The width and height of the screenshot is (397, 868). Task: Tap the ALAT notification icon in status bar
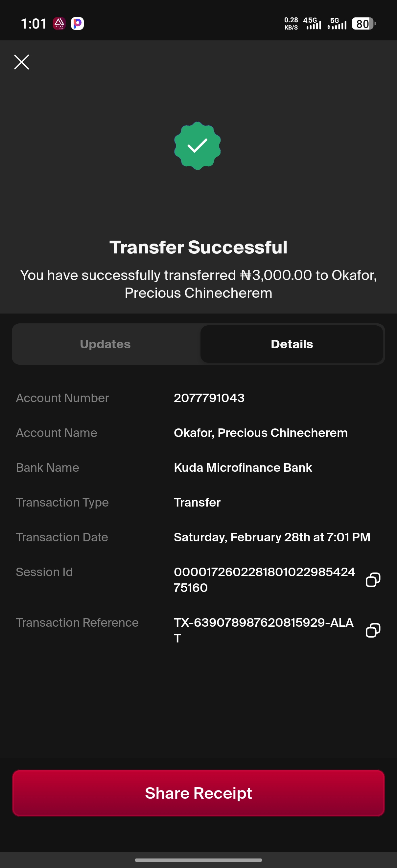(59, 24)
